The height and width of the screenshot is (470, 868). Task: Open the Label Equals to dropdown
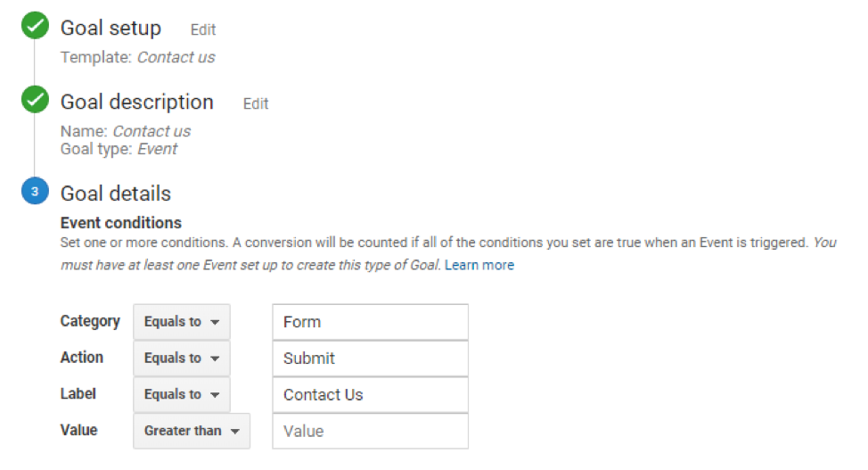pyautogui.click(x=182, y=394)
